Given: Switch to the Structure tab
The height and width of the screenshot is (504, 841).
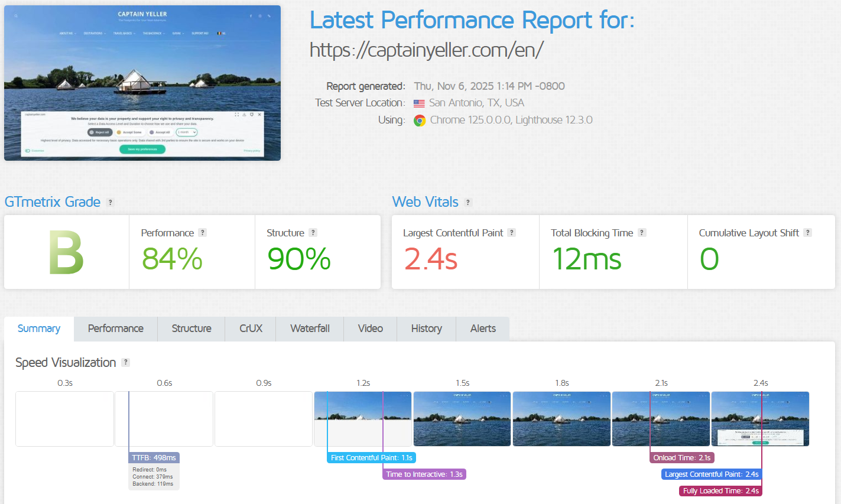Looking at the screenshot, I should [x=191, y=329].
